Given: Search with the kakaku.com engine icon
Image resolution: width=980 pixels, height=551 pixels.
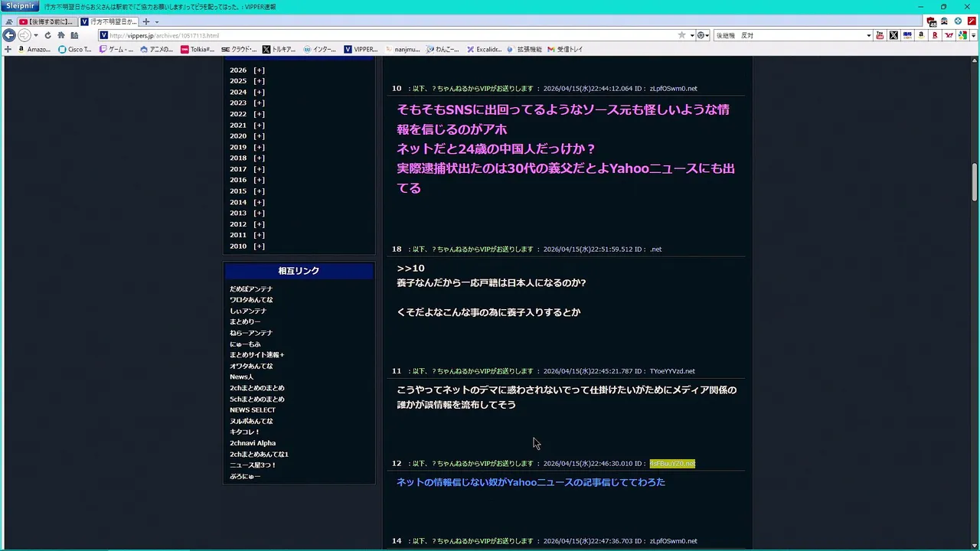Looking at the screenshot, I should [907, 35].
